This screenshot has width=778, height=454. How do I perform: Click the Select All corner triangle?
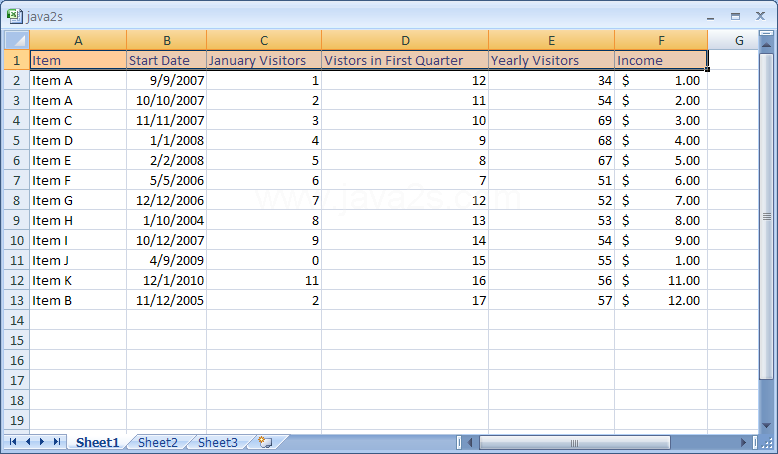tap(17, 40)
